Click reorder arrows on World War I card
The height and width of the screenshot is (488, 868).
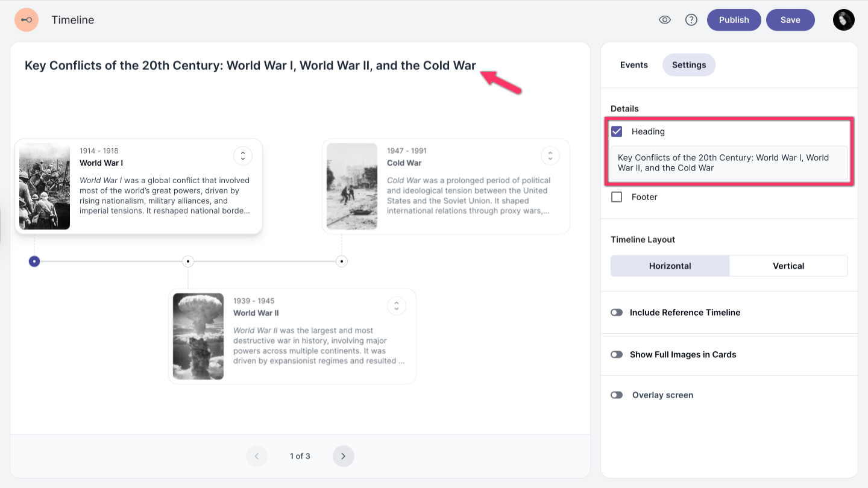point(243,156)
